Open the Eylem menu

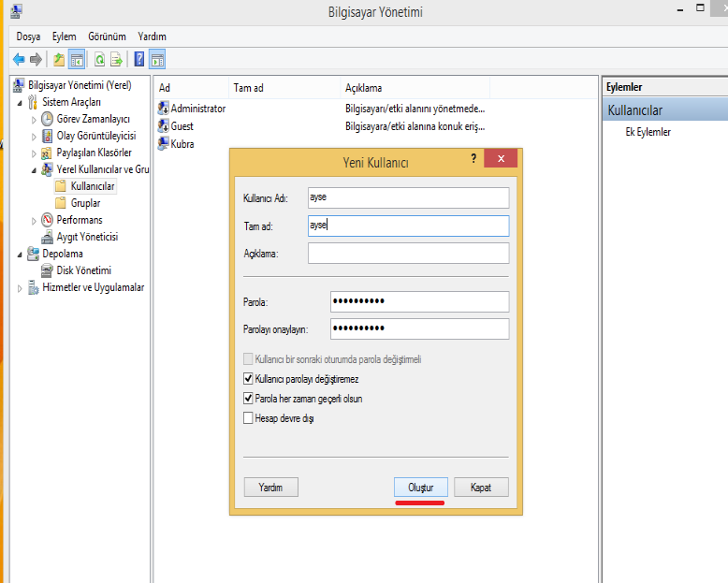tap(64, 36)
